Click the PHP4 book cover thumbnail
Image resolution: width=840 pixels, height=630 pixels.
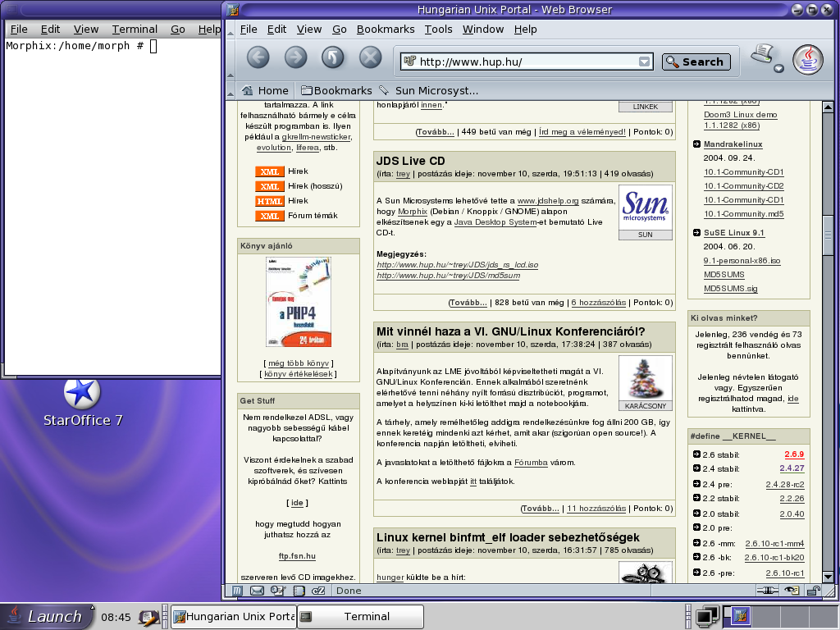(299, 302)
